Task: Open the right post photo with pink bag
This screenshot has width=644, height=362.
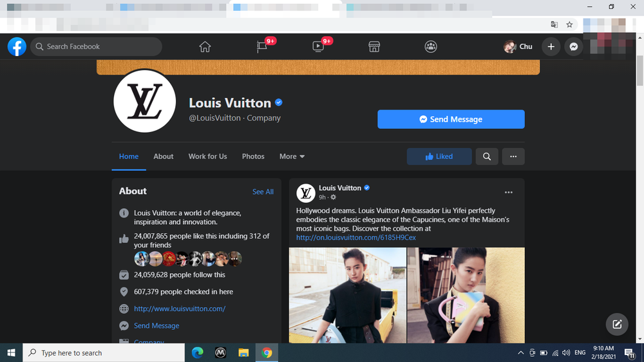Action: pyautogui.click(x=466, y=295)
